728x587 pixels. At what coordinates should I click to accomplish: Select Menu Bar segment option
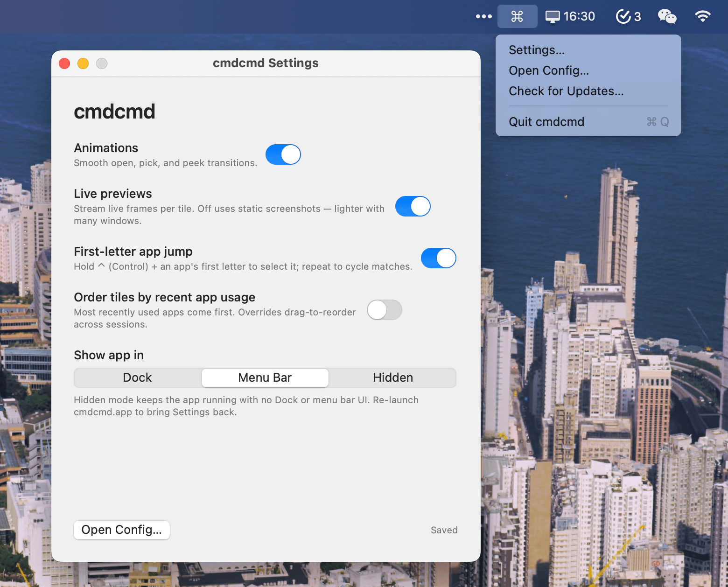265,377
